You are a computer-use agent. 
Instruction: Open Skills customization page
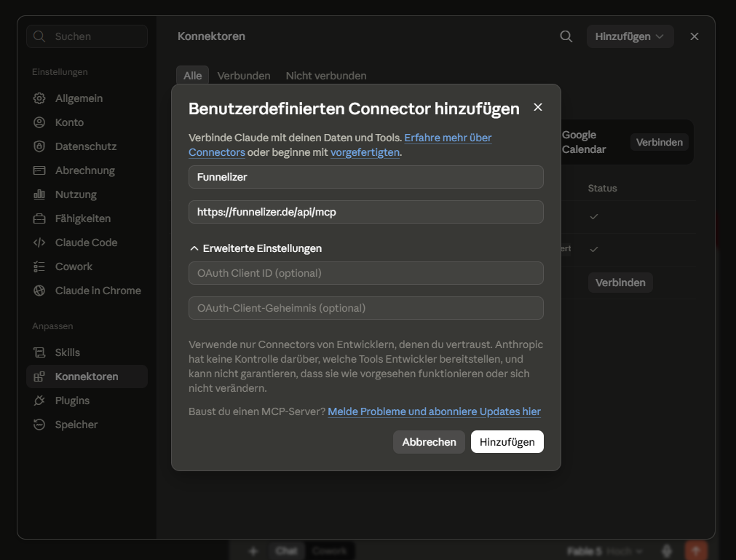tap(87, 352)
